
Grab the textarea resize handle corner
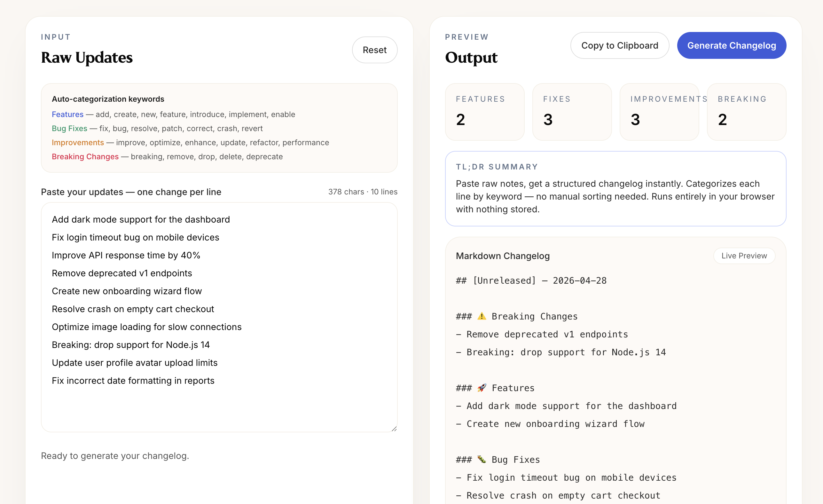[x=394, y=429]
